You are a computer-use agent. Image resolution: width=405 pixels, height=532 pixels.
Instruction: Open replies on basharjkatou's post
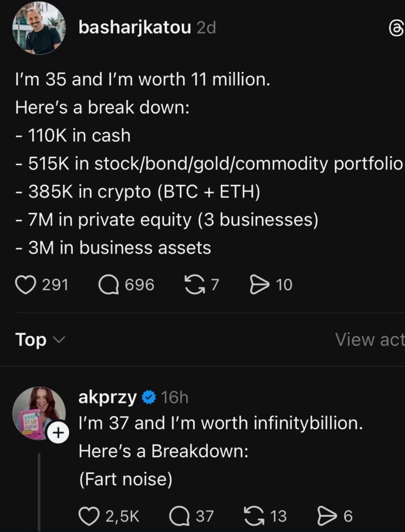coord(109,285)
